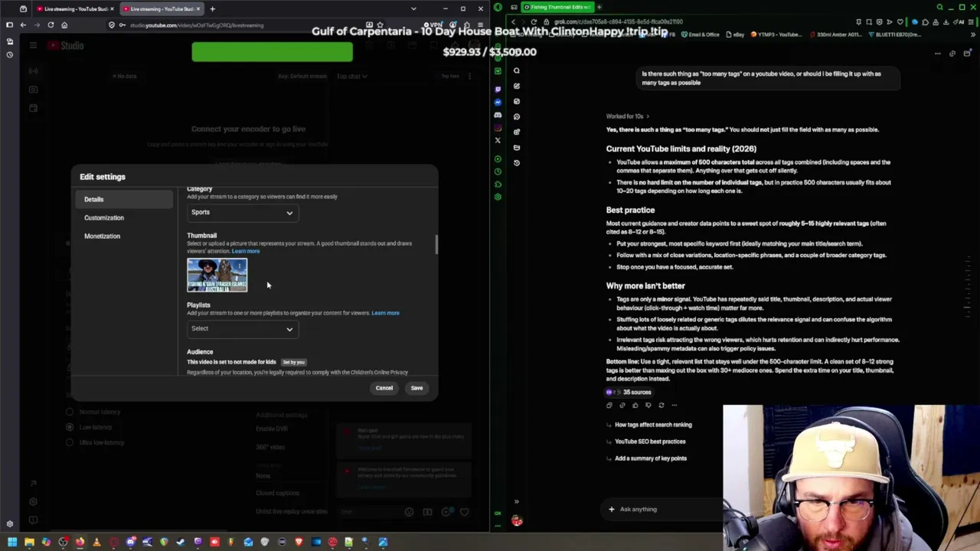This screenshot has height=551, width=980.
Task: Switch to the Monetization tab
Action: tap(102, 236)
